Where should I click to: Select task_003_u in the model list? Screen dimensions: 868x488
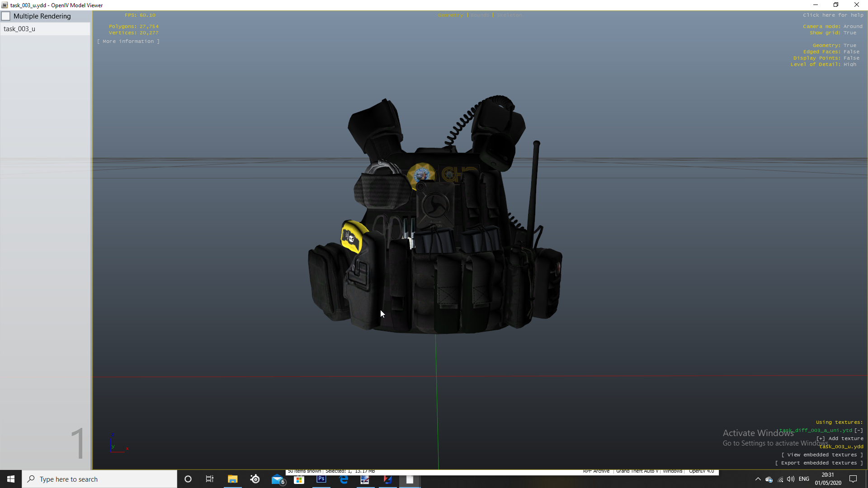click(x=19, y=29)
